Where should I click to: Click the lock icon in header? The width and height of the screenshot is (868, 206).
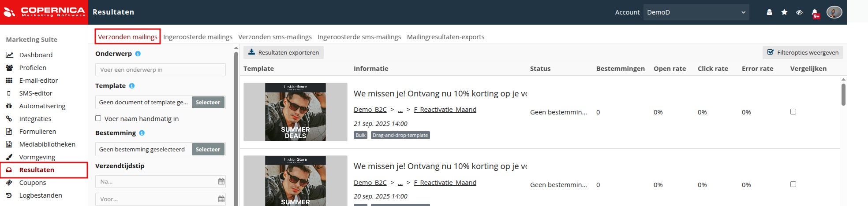click(x=769, y=12)
